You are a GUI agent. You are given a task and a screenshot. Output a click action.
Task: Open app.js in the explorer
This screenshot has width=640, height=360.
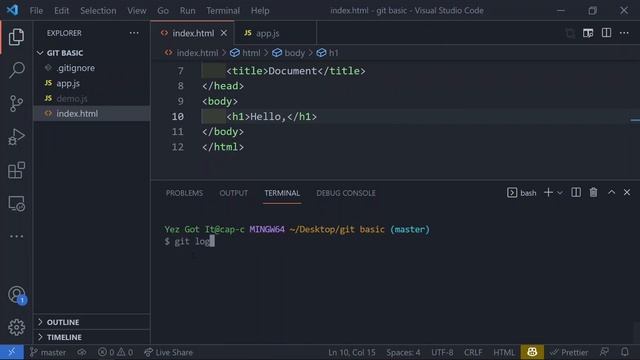92,83
